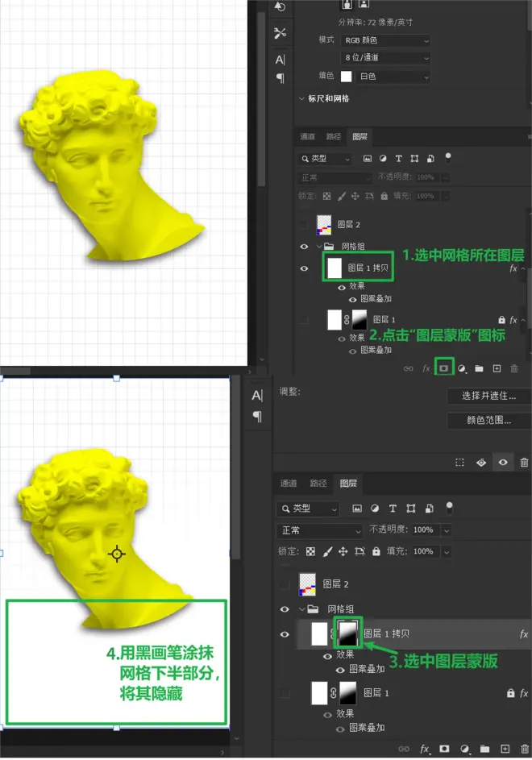Hide 图层 1 拷贝 in lower Layers panel
This screenshot has width=532, height=760.
285,634
